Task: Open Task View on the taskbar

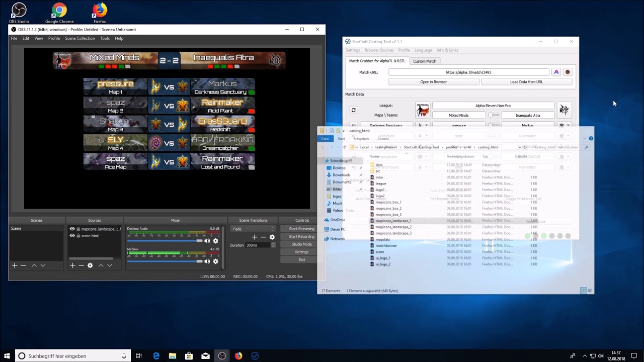Action: coord(139,356)
